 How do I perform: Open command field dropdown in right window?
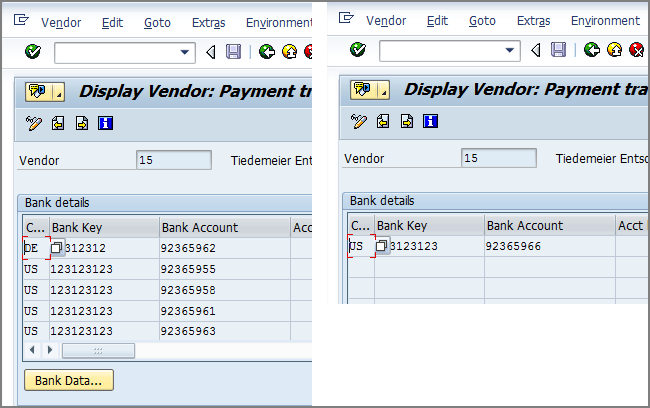[x=510, y=50]
